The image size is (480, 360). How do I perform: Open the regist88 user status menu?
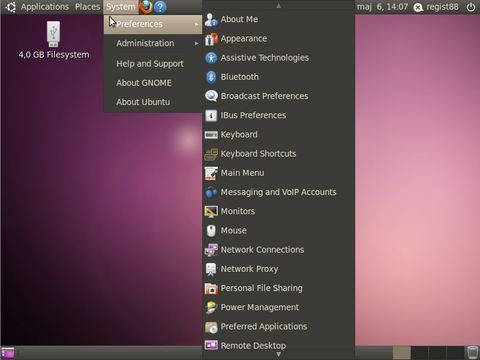tap(436, 7)
